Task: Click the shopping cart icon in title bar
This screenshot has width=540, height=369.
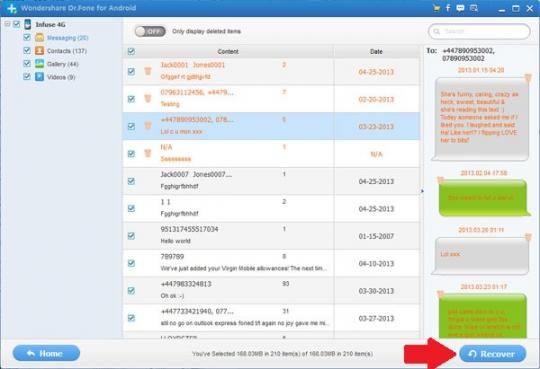Action: (x=436, y=8)
